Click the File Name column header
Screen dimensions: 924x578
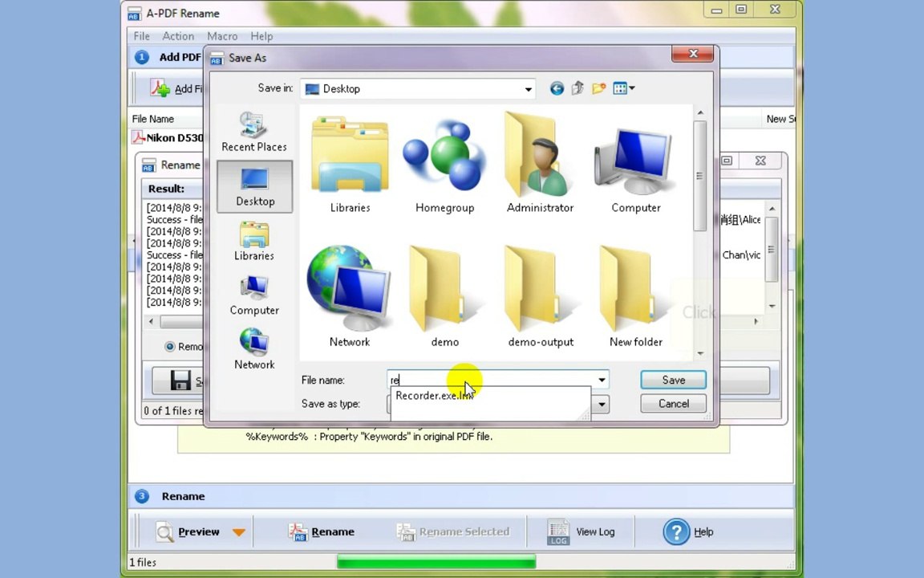[x=153, y=119]
